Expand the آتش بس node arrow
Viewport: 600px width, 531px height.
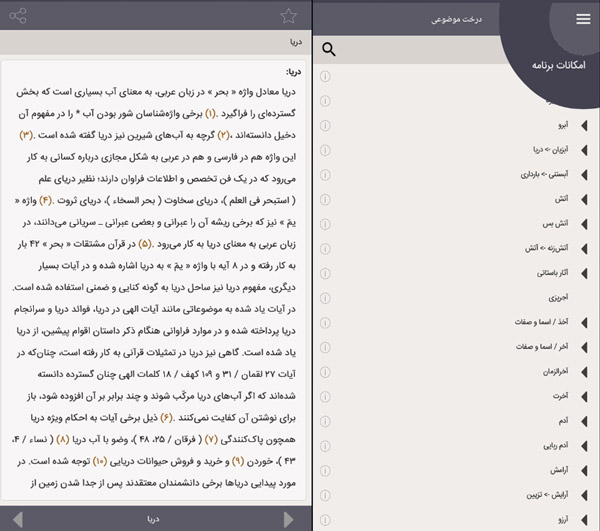point(584,224)
